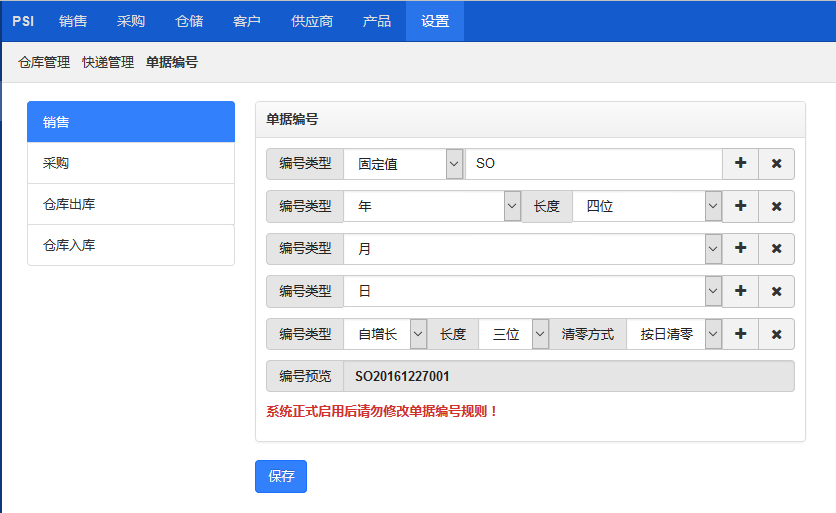Viewport: 836px width, 513px height.
Task: Add a row after the auto-increment row
Action: 740,334
